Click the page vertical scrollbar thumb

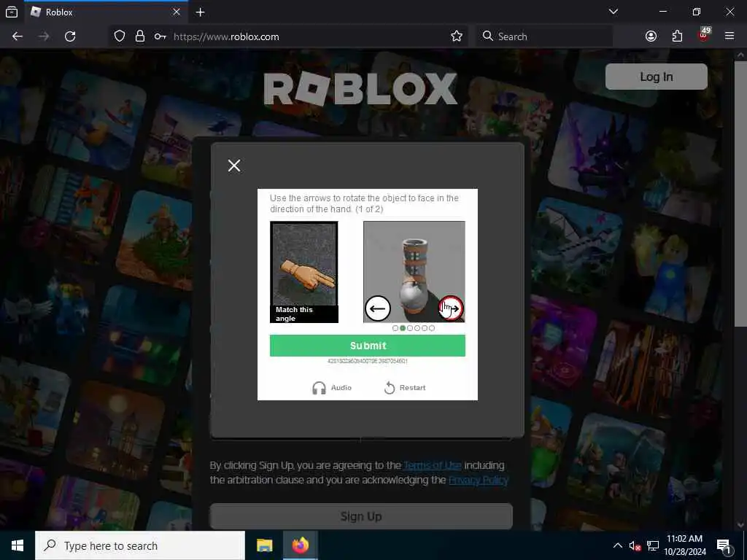pyautogui.click(x=741, y=192)
